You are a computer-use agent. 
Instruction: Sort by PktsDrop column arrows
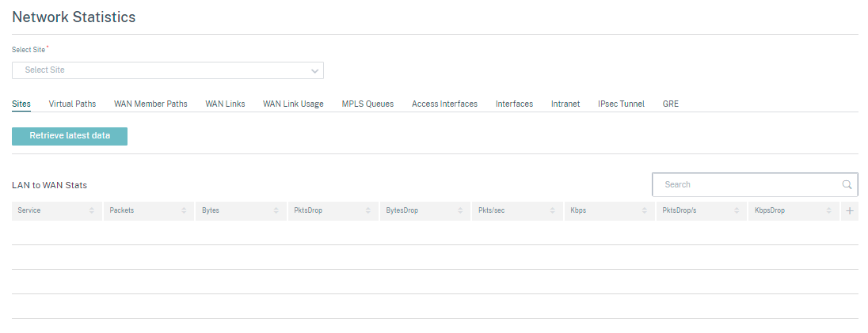[x=368, y=210]
